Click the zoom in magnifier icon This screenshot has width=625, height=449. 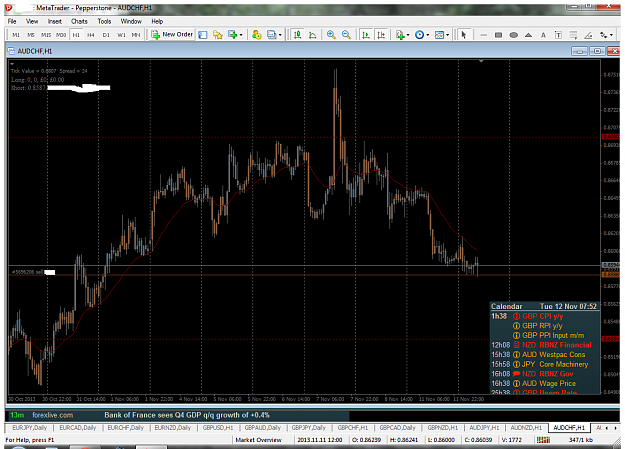331,35
